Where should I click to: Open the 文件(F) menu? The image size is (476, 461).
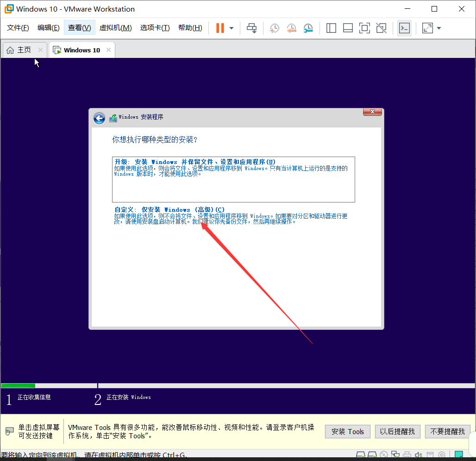click(x=18, y=28)
